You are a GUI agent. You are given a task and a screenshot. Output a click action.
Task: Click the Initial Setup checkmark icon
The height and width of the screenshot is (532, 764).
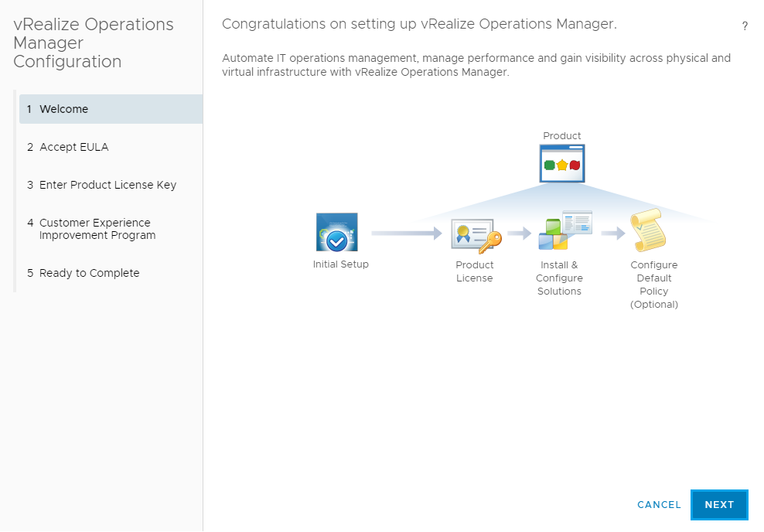pyautogui.click(x=337, y=233)
